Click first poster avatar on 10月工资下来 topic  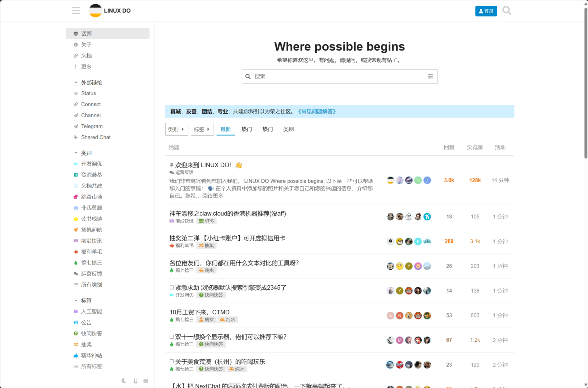[x=390, y=315]
